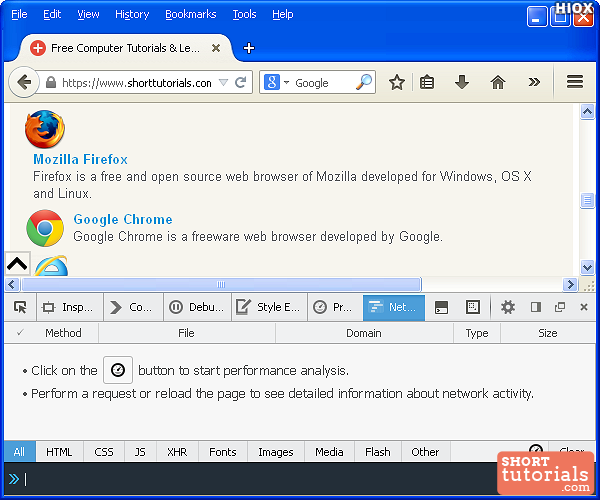The width and height of the screenshot is (600, 500).
Task: Open devtools settings gear
Action: (508, 307)
